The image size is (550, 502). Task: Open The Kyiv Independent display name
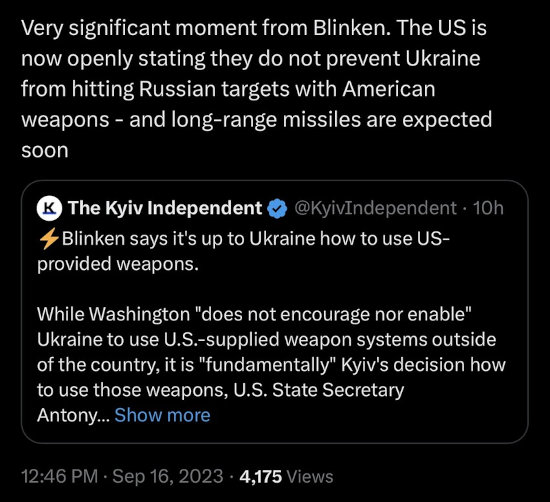tap(165, 208)
